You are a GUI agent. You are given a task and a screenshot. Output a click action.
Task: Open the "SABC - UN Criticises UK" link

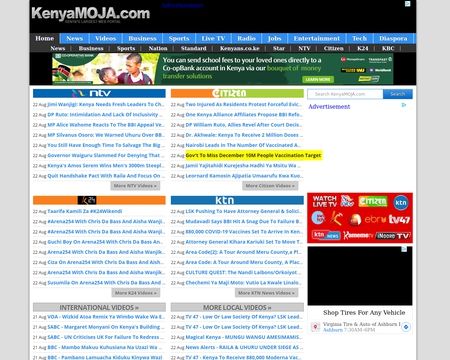click(106, 337)
